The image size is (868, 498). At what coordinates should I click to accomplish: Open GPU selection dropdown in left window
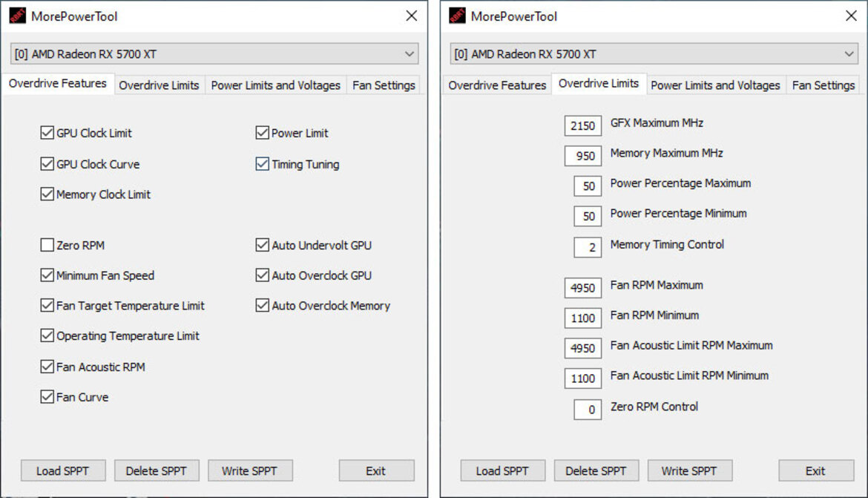[x=214, y=53]
